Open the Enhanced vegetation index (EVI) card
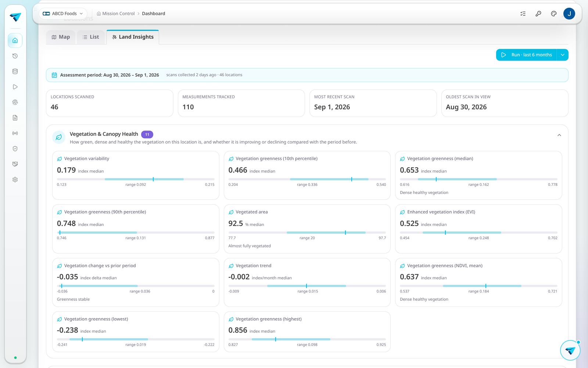Viewport: 588px width, 368px height. pyautogui.click(x=478, y=229)
